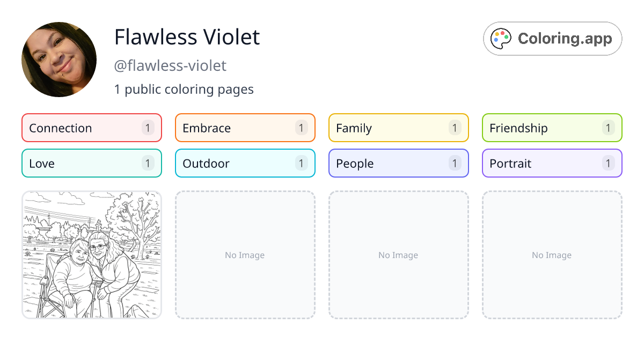
Task: Click the count badge on Friendship tag
Action: coord(608,128)
